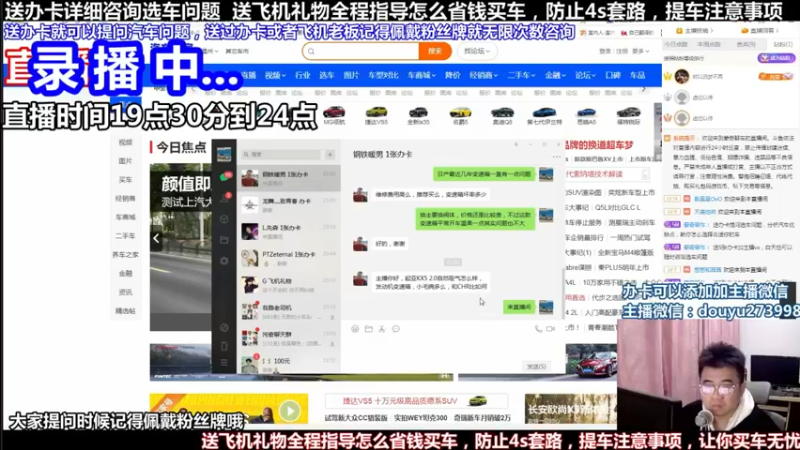The image size is (800, 450).
Task: Open the 口碑 nav item
Action: click(x=613, y=76)
